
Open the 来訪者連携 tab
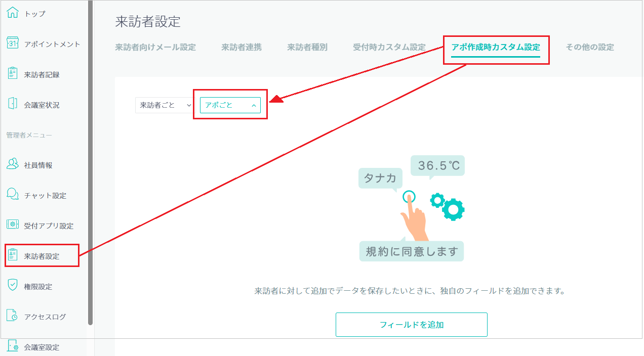pos(241,48)
